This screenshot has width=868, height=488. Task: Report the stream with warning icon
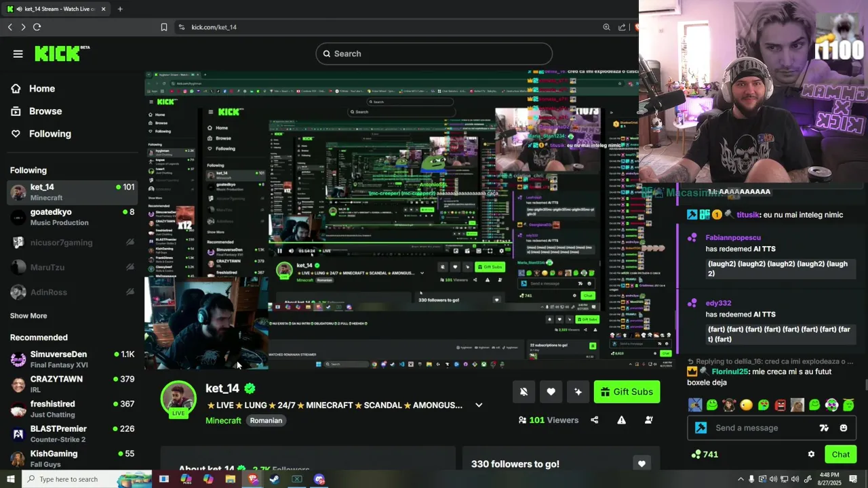tap(621, 420)
